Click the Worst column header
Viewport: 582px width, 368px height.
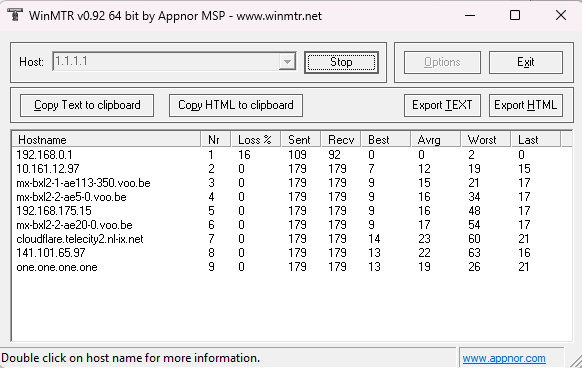[485, 140]
